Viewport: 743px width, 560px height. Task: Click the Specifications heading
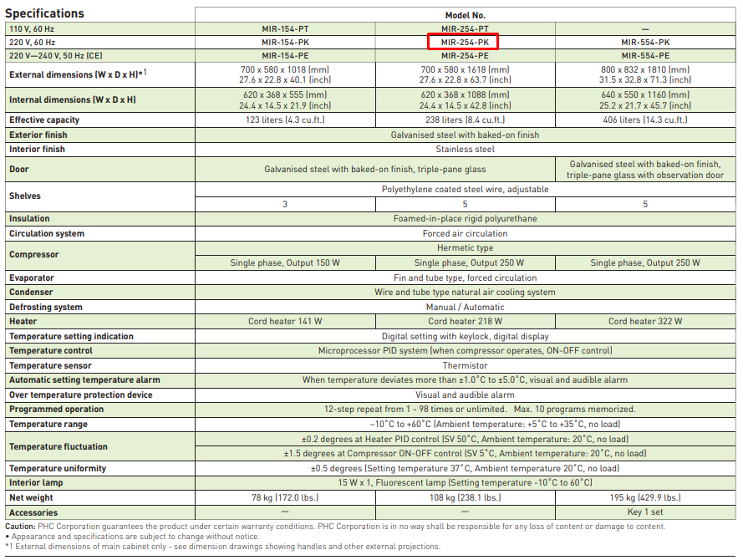tap(44, 13)
